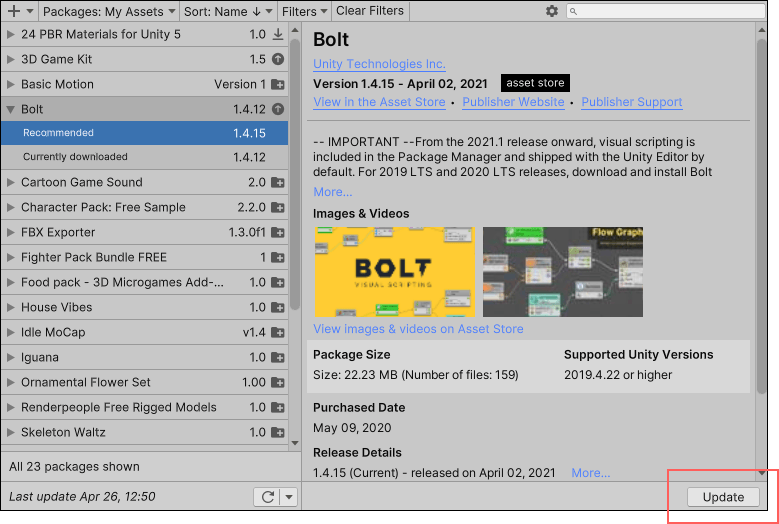Open the add package dropdown arrow
Image resolution: width=779 pixels, height=524 pixels.
[x=30, y=11]
